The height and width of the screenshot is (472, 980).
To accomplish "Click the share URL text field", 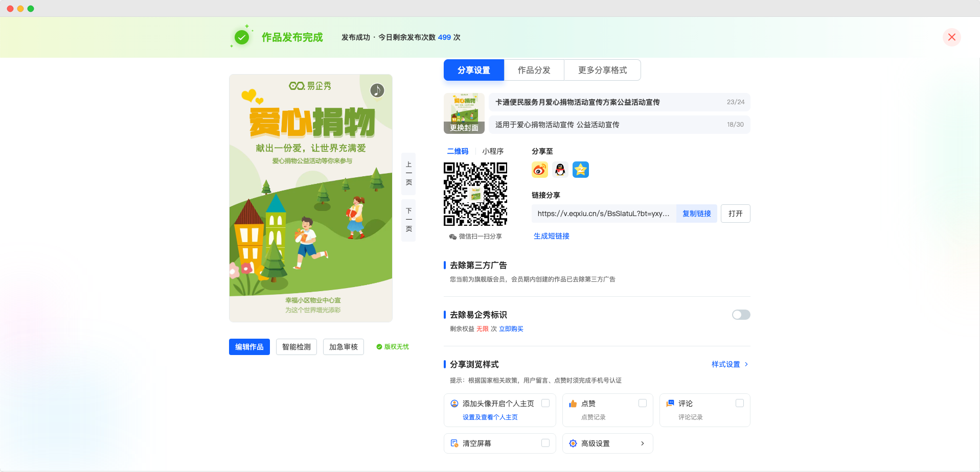I will 604,214.
